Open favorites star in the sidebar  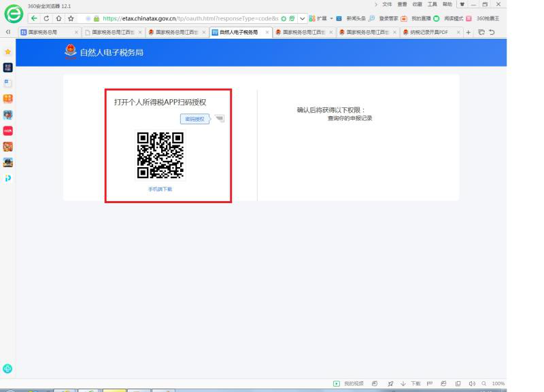(x=7, y=52)
